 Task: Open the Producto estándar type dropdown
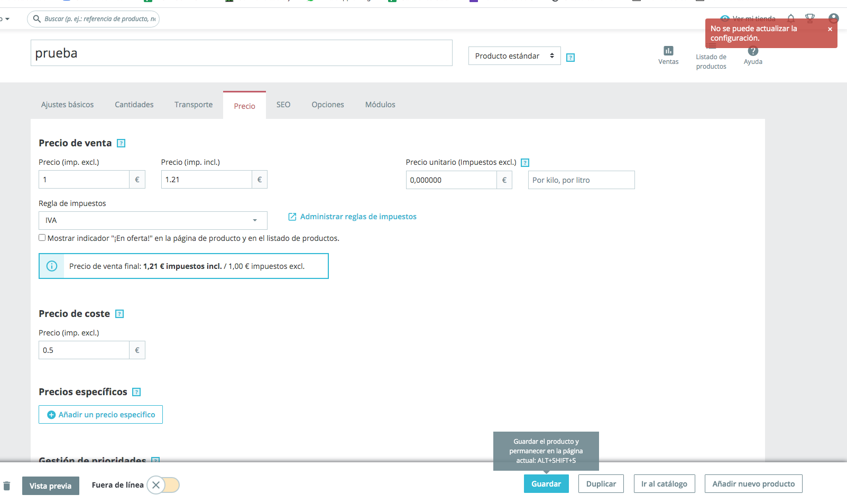[514, 56]
